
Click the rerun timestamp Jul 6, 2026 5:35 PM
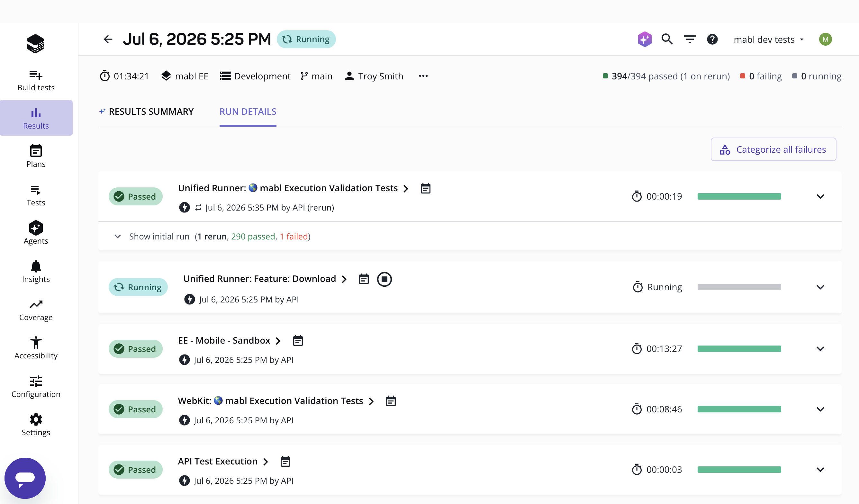[x=269, y=208]
